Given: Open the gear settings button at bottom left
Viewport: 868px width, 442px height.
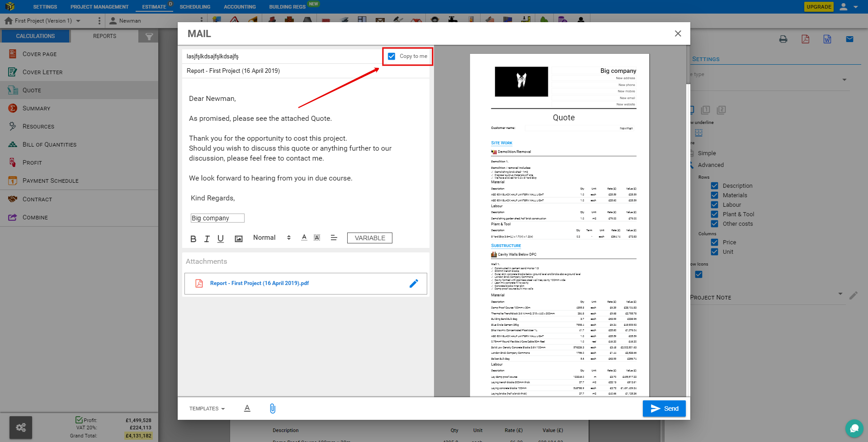Looking at the screenshot, I should 21,428.
